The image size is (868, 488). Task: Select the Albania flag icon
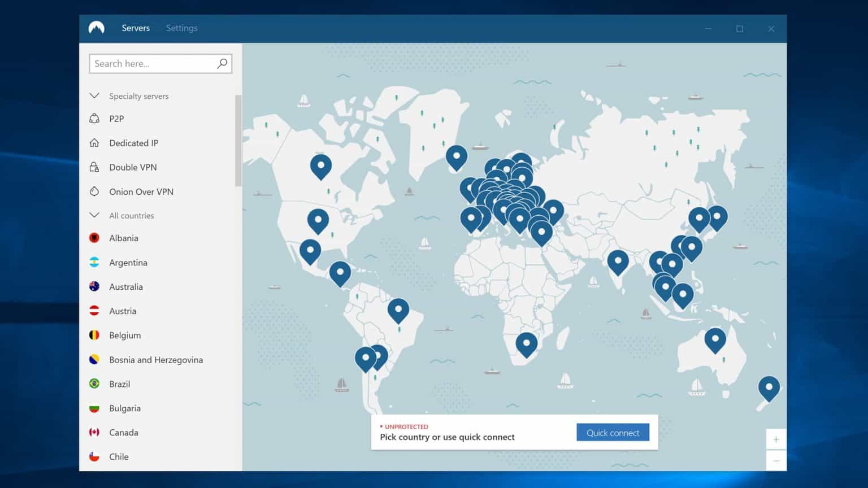[94, 238]
